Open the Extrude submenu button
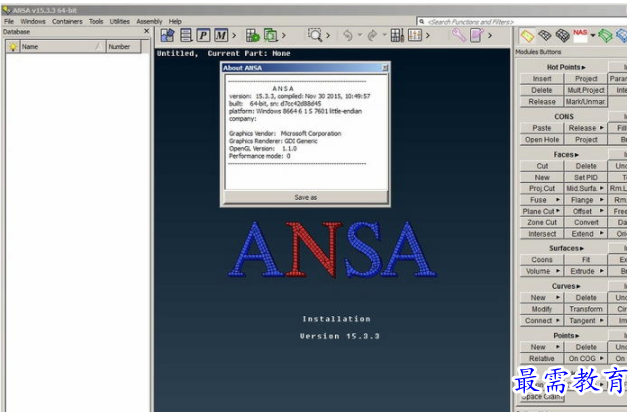The height and width of the screenshot is (412, 636). pyautogui.click(x=586, y=271)
